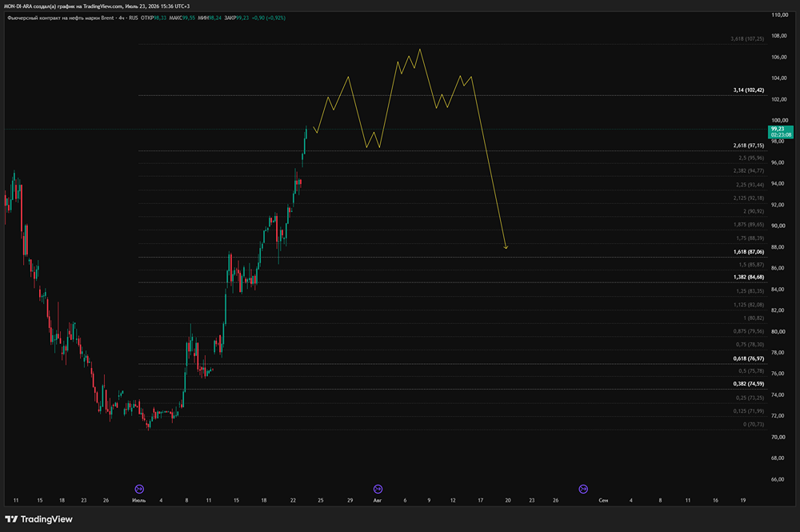Click the Brent futures contract title text
Screen dimensions: 800x532
tap(60, 18)
